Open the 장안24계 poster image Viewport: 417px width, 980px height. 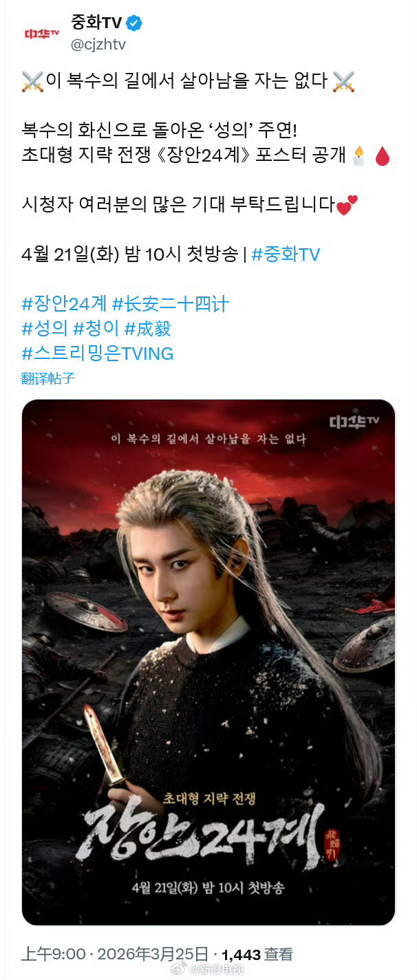tap(208, 662)
